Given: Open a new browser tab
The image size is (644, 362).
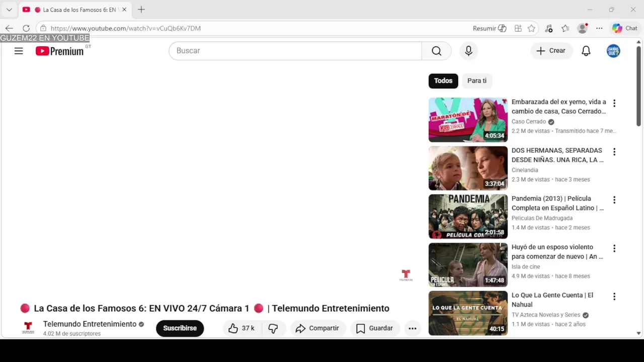Looking at the screenshot, I should [x=141, y=10].
